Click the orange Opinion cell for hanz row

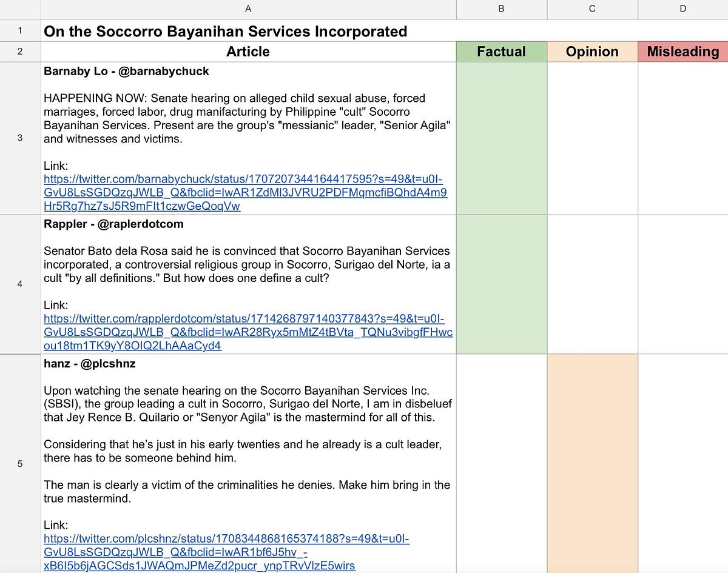point(592,464)
